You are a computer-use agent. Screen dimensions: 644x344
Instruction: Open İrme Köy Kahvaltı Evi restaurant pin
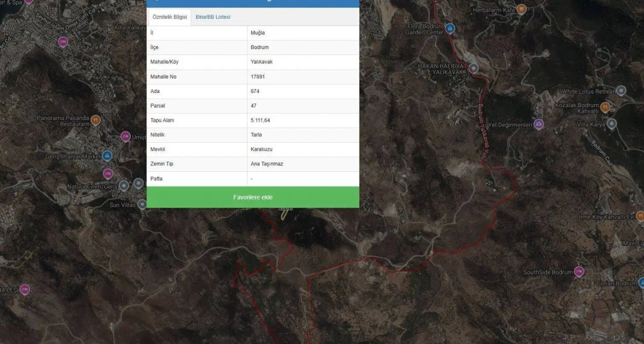[x=639, y=216]
